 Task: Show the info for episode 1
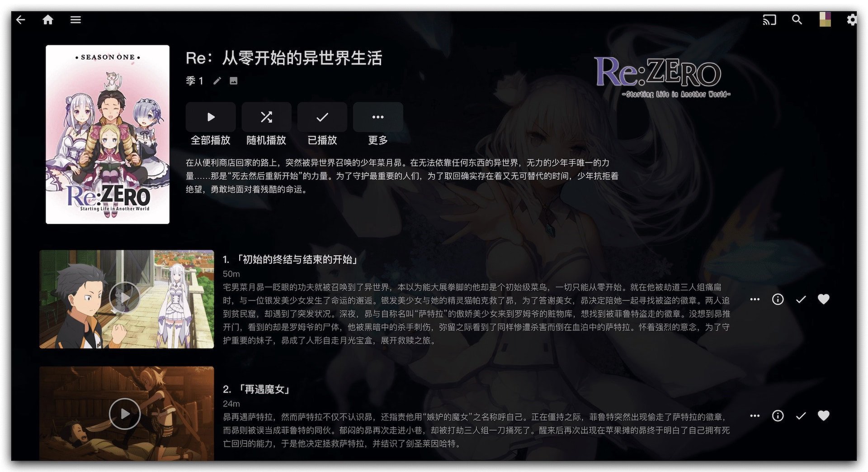point(778,299)
